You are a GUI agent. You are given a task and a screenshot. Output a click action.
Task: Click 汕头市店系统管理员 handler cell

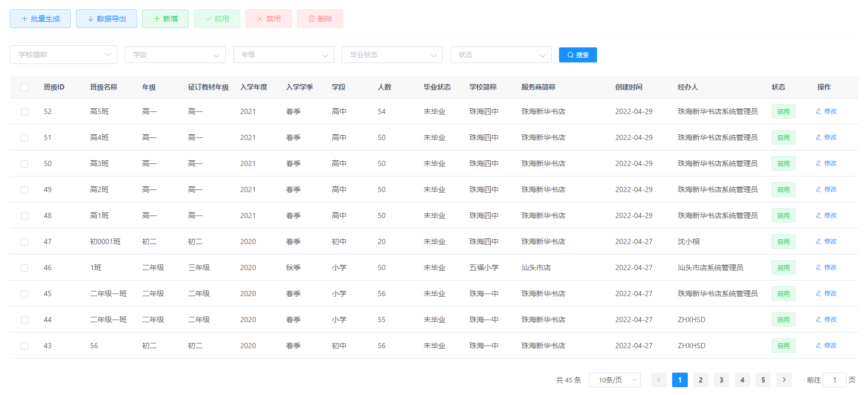click(711, 267)
